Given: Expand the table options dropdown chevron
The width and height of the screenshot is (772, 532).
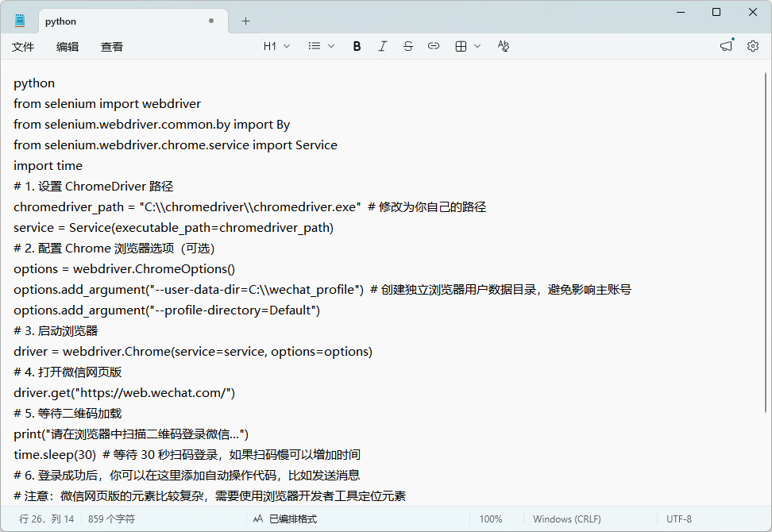Looking at the screenshot, I should [477, 46].
